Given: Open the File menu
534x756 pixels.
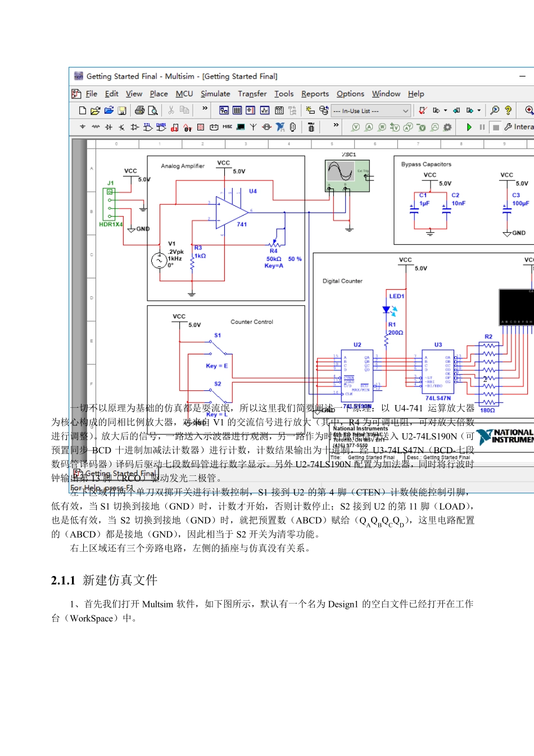Looking at the screenshot, I should coord(91,94).
